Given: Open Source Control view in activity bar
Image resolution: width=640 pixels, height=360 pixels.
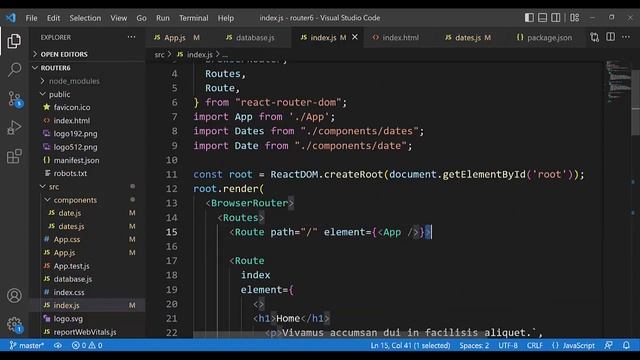Looking at the screenshot, I should [x=15, y=99].
